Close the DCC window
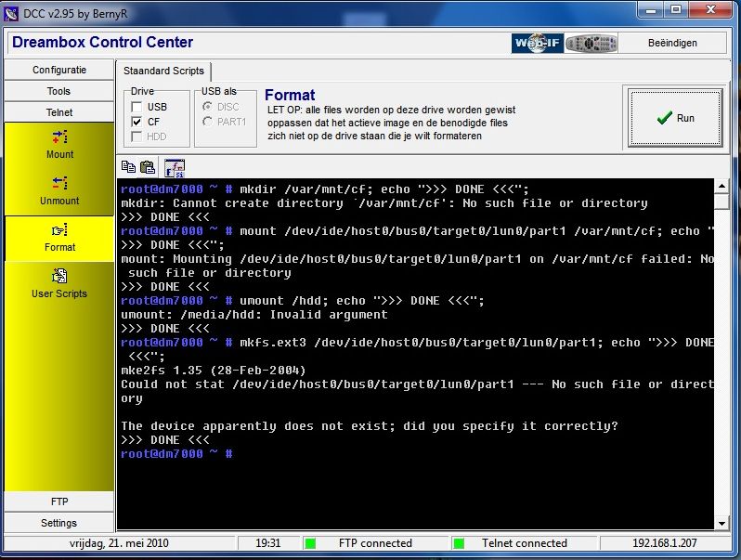The height and width of the screenshot is (560, 741). pos(710,9)
